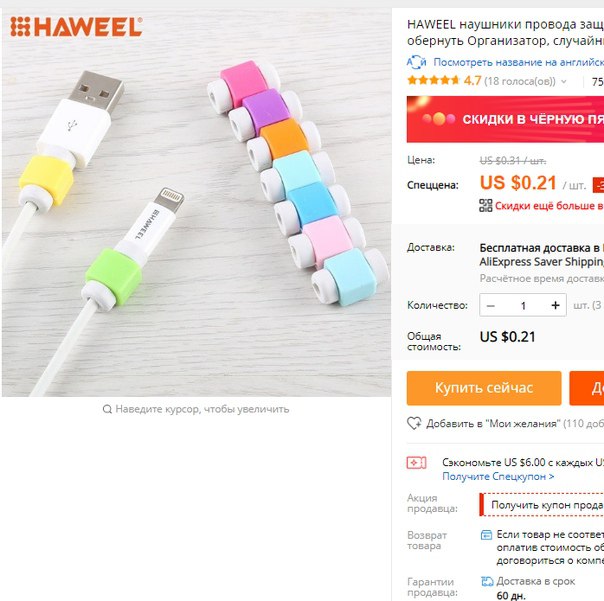Decrease the quantity with the minus button

point(490,306)
